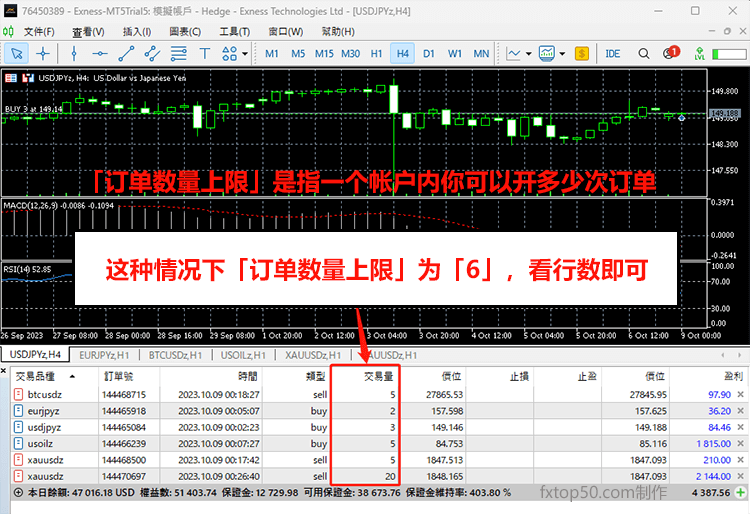This screenshot has width=750, height=514.
Task: Close the btcusdz position
Action: (x=740, y=394)
